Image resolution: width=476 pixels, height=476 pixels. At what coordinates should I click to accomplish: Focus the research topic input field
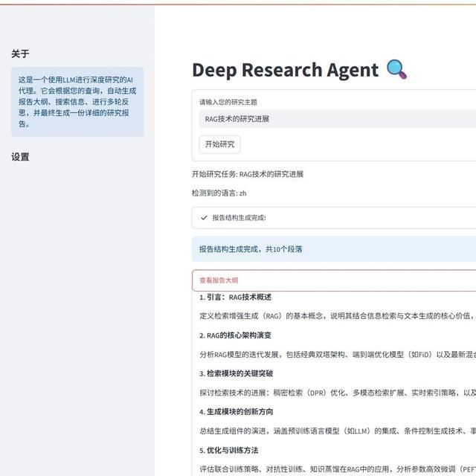point(337,119)
